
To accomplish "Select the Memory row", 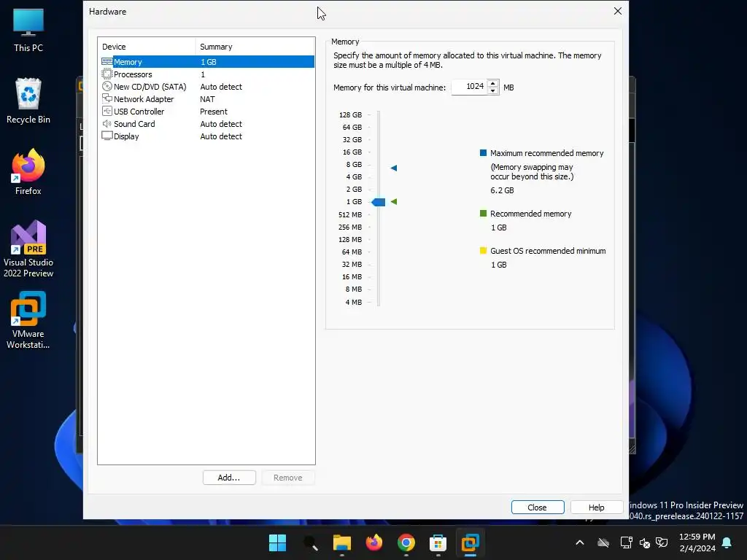I will coord(207,62).
